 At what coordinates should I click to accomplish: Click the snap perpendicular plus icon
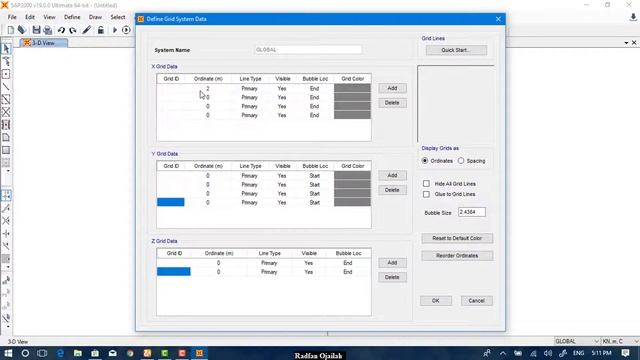6,233
